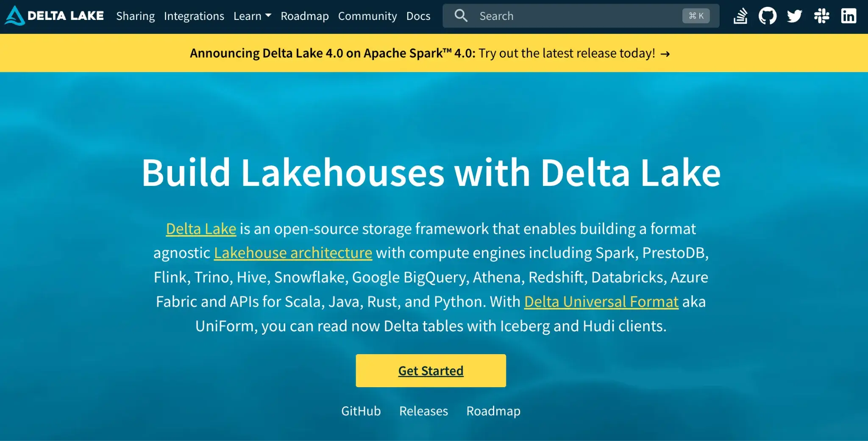868x441 pixels.
Task: Expand the Learn dropdown menu
Action: 252,16
